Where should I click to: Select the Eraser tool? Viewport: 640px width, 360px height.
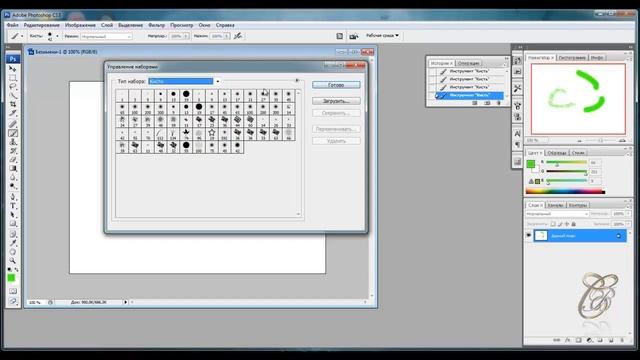(x=13, y=160)
